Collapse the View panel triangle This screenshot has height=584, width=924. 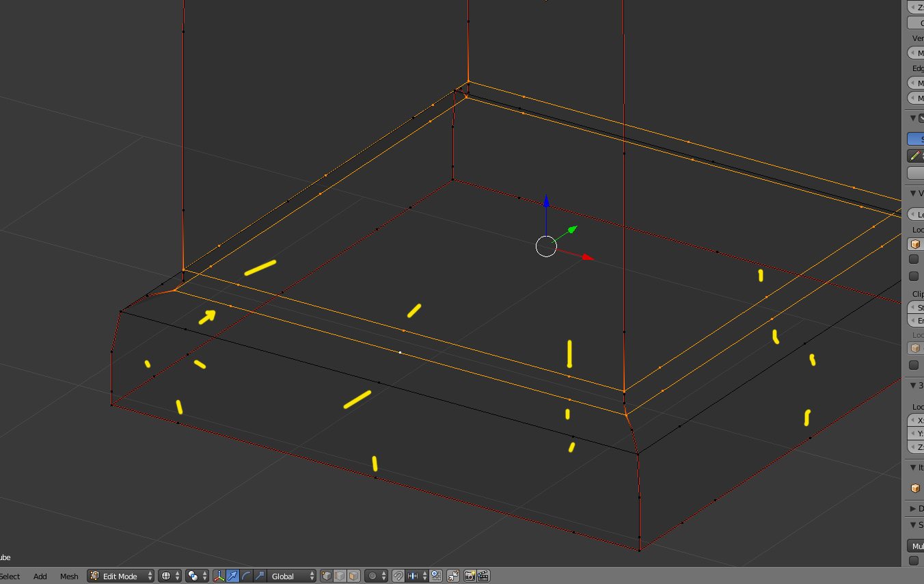click(913, 194)
